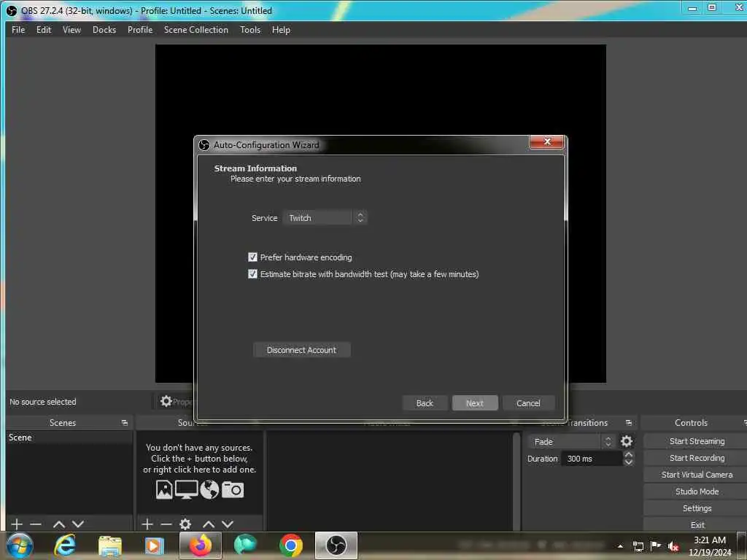Show hidden tray icons arrow
Viewport: 747px width, 560px height.
tap(620, 546)
